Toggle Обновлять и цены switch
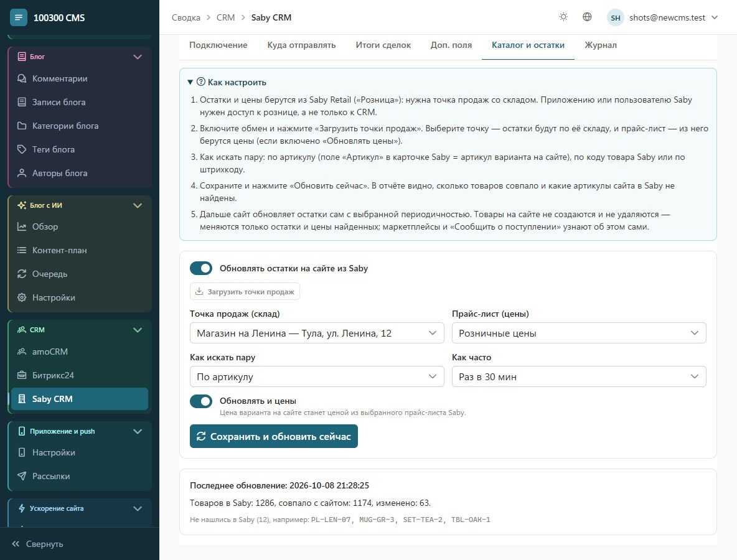 pyautogui.click(x=201, y=401)
